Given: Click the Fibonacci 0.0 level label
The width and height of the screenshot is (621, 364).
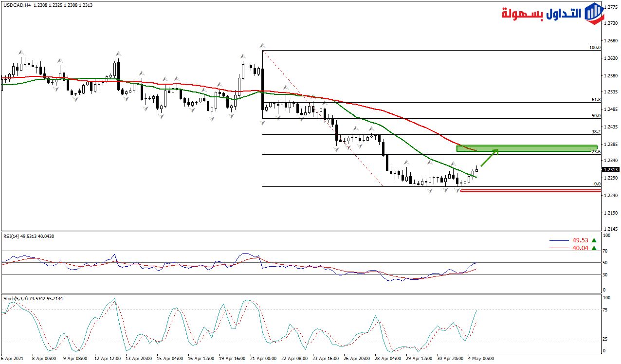Looking at the screenshot, I should pyautogui.click(x=597, y=184).
